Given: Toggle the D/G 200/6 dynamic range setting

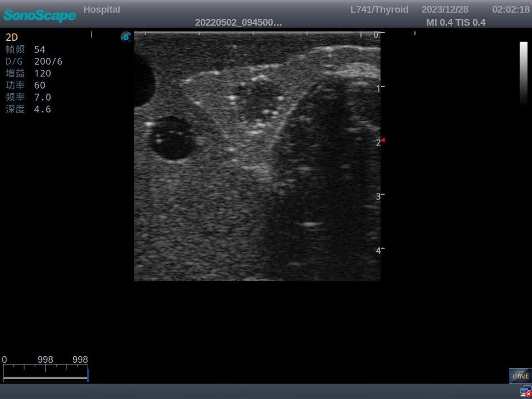Looking at the screenshot, I should click(x=33, y=61).
